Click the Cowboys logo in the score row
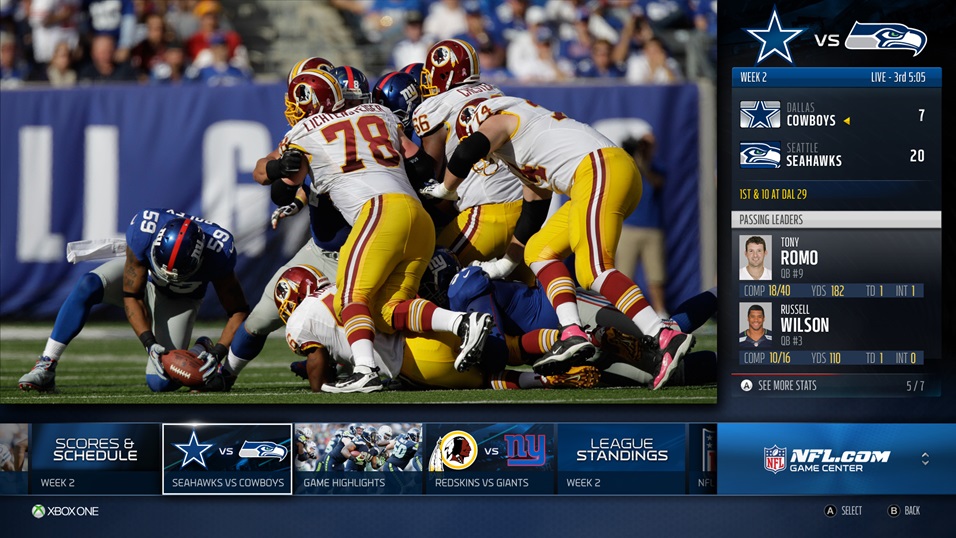This screenshot has width=956, height=538. [760, 115]
